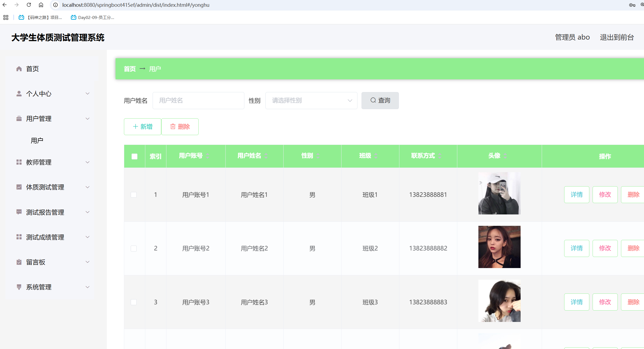Expand 测试报告管理 chevron
644x349 pixels.
(x=87, y=212)
